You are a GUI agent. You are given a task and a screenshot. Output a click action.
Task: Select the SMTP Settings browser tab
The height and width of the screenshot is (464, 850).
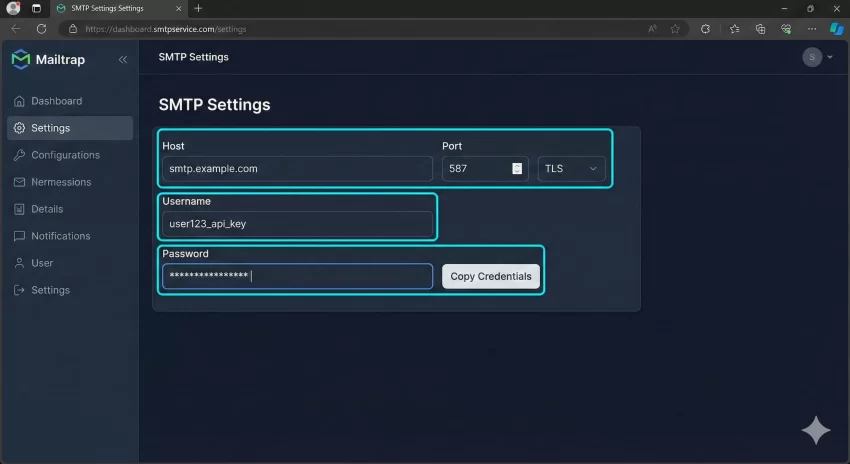[118, 8]
